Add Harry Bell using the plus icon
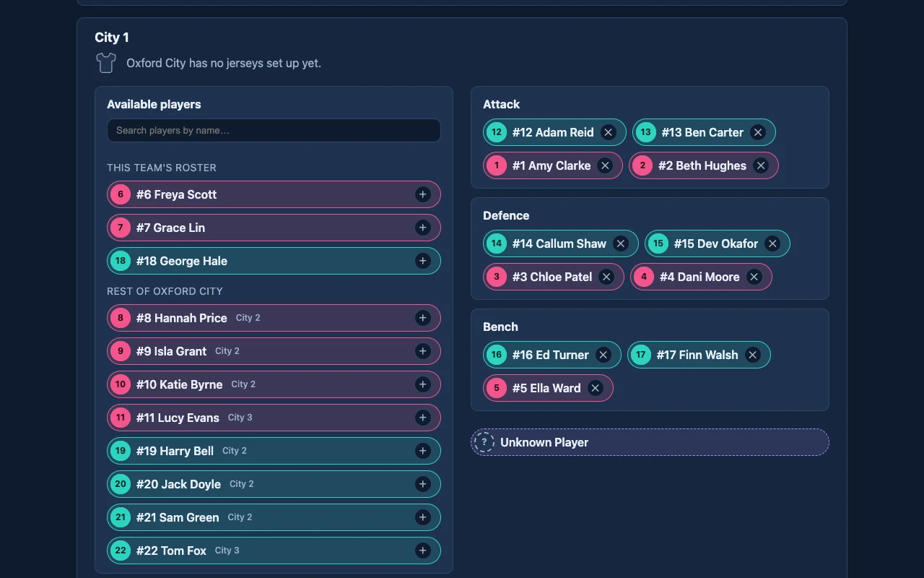 (423, 451)
